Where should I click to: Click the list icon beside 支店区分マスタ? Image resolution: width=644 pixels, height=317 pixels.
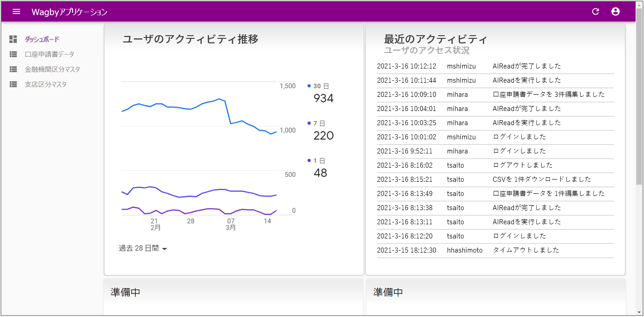[13, 85]
